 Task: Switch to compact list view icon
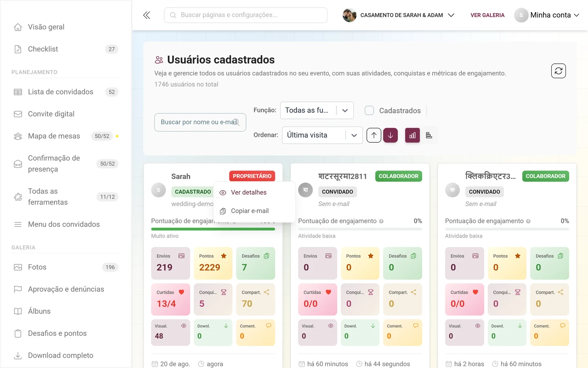pyautogui.click(x=429, y=135)
